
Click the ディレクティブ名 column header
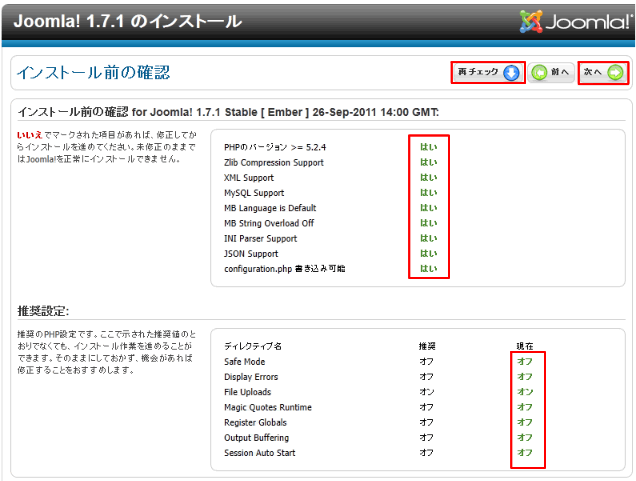(253, 346)
